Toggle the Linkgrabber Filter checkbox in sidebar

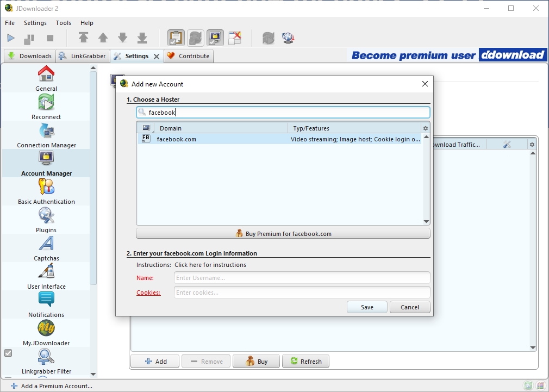click(x=8, y=353)
